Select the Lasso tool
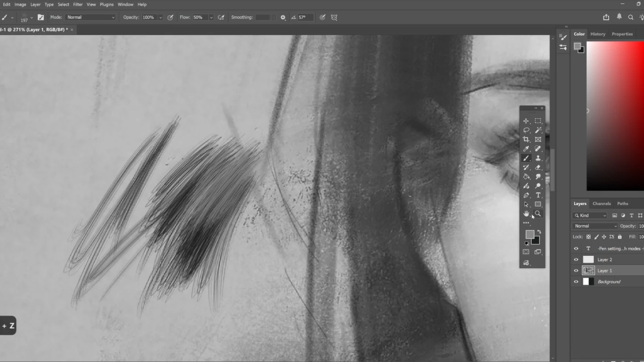644x362 pixels. [x=526, y=130]
